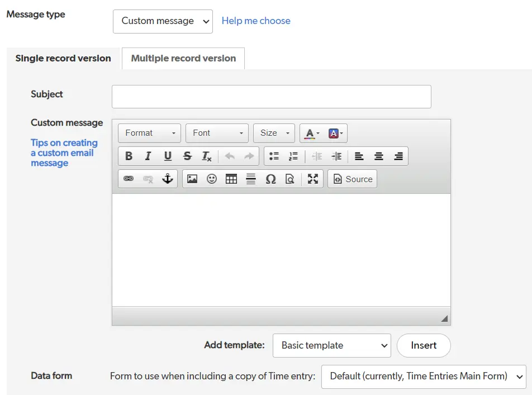Insert the Basic template
Screen dimensions: 532x395
(x=424, y=345)
